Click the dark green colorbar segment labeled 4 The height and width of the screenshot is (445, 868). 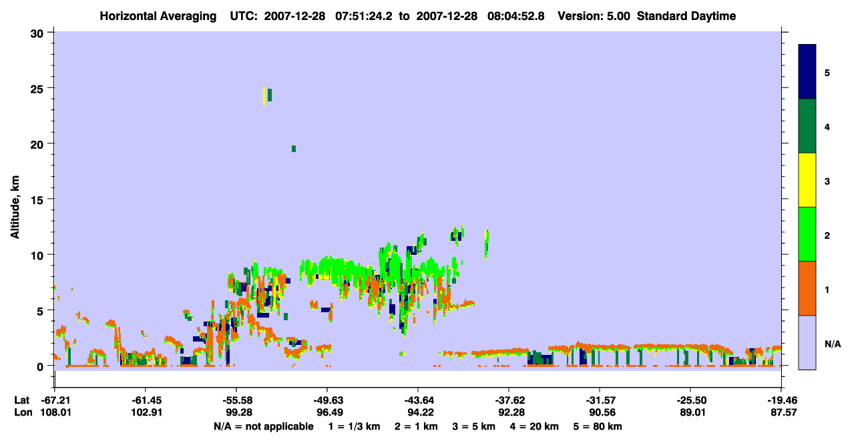pos(807,126)
